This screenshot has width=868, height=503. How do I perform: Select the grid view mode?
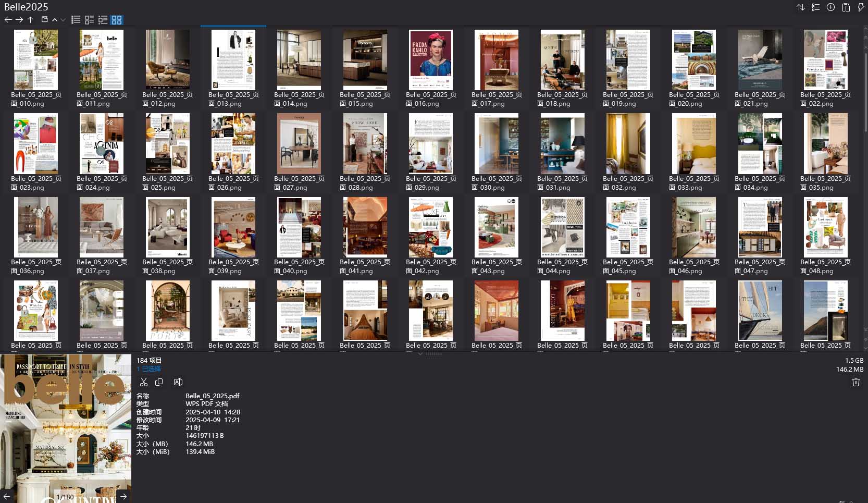click(117, 20)
